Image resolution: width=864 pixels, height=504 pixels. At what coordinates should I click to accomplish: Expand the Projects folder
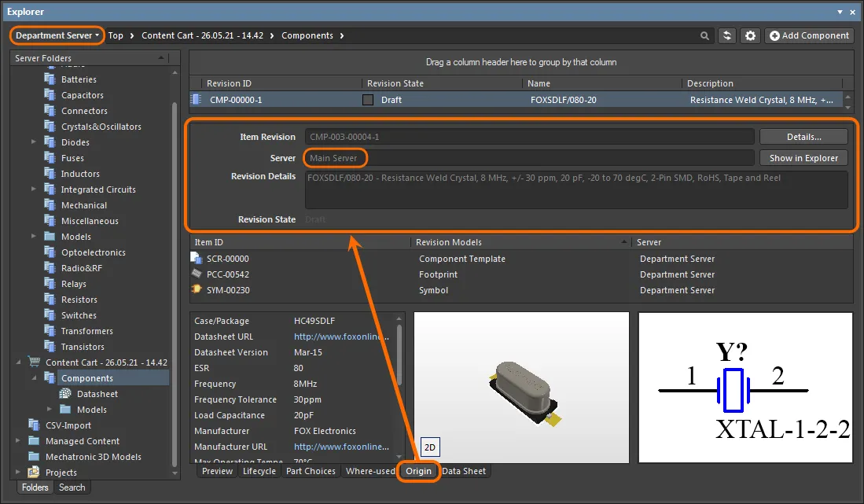point(18,472)
